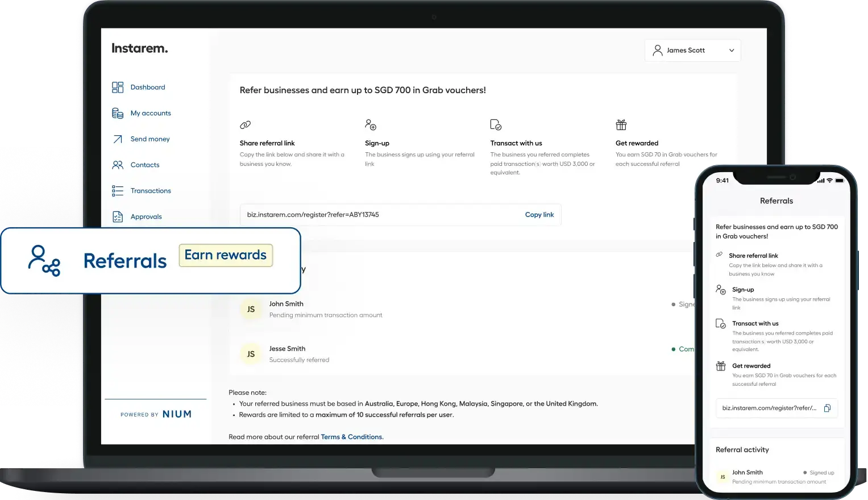Viewport: 868px width, 500px height.
Task: Select John Smith's JS avatar in referral activity
Action: [251, 309]
